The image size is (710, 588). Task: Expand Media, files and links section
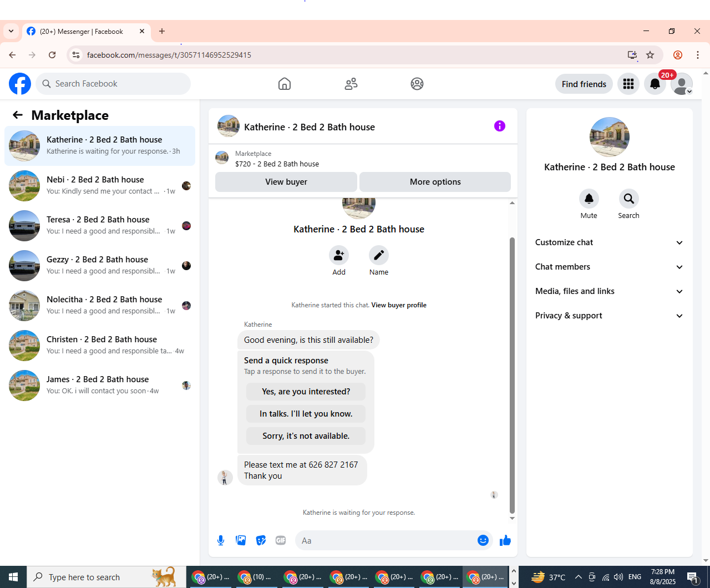(610, 291)
